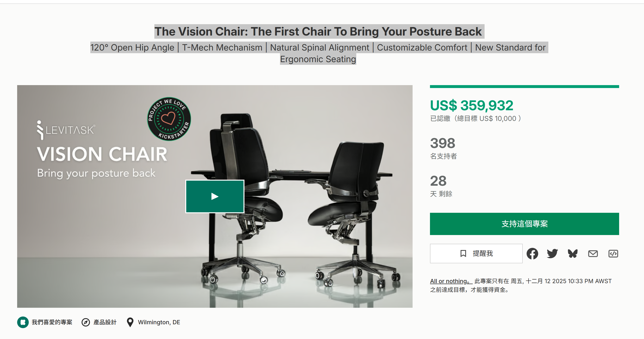
Task: Click the 我們喜愛的專案 badge icon
Action: click(23, 322)
